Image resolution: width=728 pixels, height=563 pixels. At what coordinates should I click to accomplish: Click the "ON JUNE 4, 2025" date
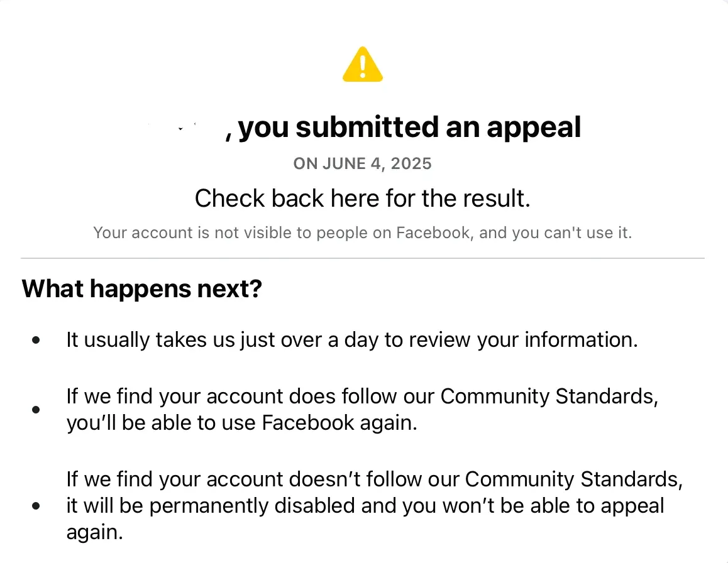point(363,164)
